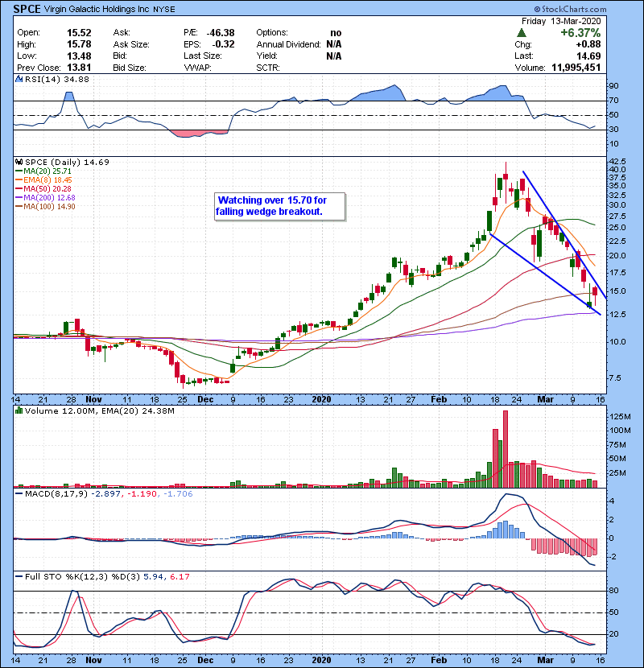Click the Volume value 11,995,451
The width and height of the screenshot is (644, 668).
coord(576,68)
